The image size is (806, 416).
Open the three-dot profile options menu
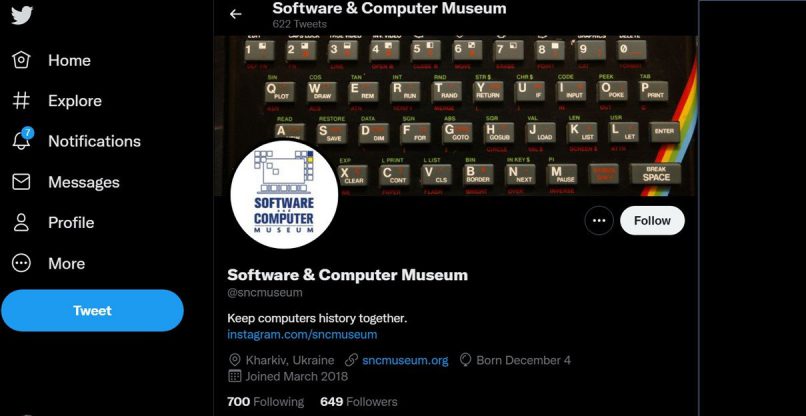pos(599,221)
